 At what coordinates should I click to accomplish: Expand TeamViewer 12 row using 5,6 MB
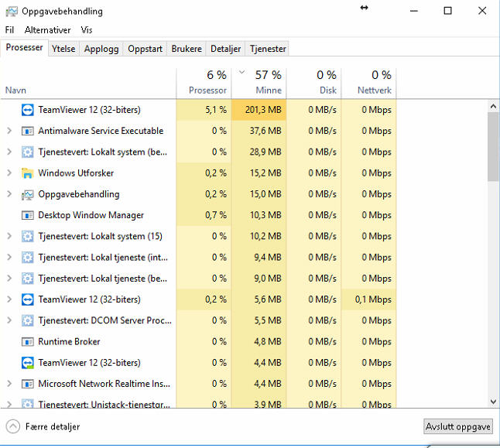coord(9,299)
